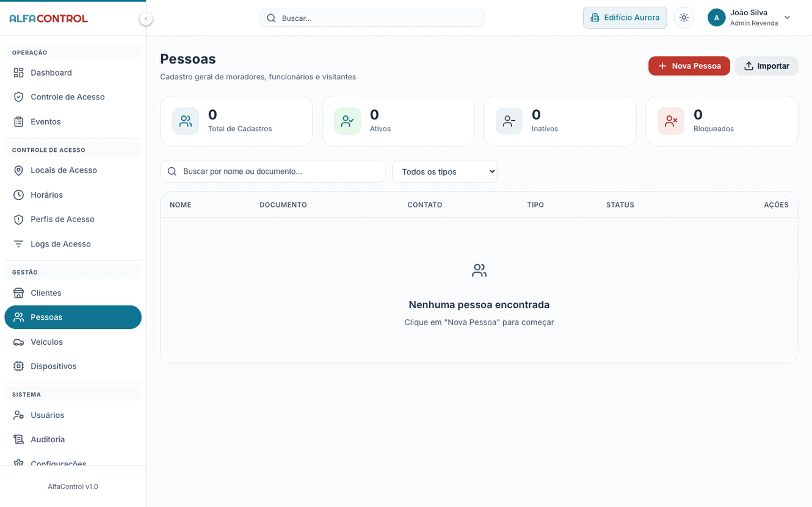Go to Controle de Acesso
This screenshot has height=507, width=812.
point(73,97)
